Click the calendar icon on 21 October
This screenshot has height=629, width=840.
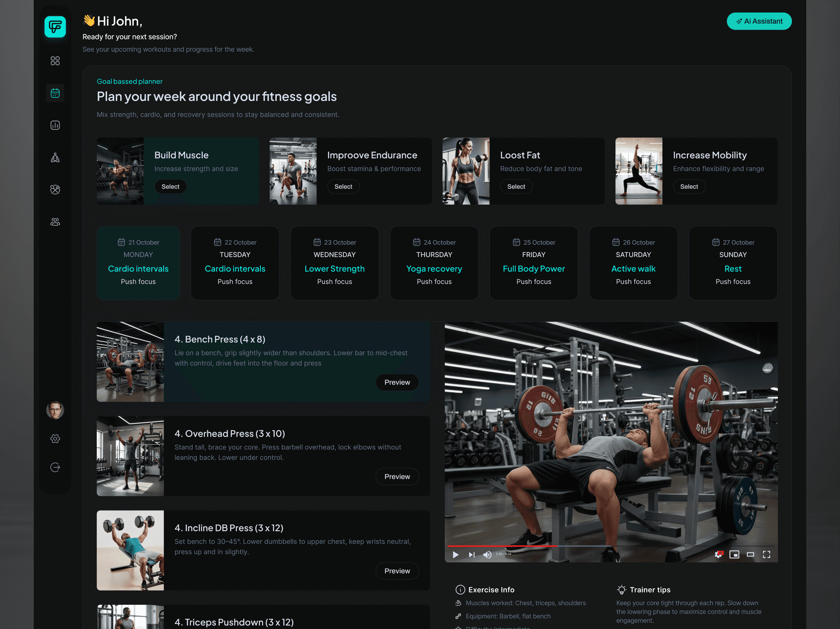121,242
